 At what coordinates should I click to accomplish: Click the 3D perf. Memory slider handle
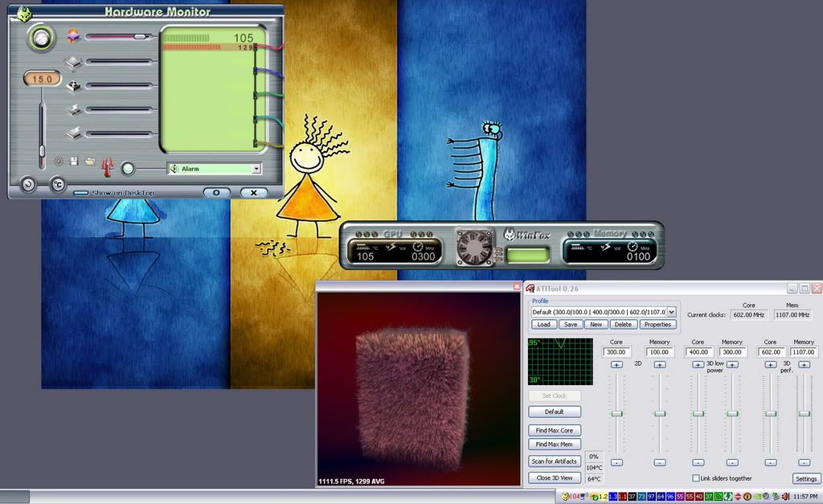coord(804,413)
